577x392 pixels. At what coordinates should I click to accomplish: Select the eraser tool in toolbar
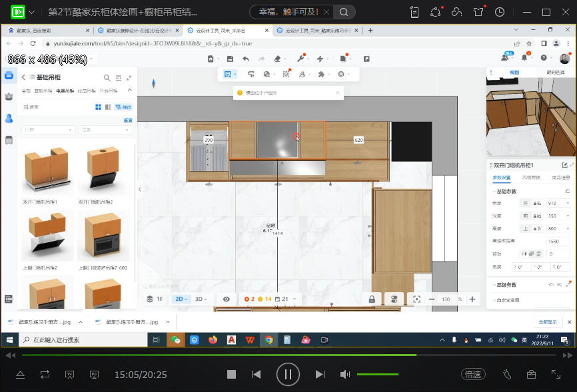[x=278, y=59]
